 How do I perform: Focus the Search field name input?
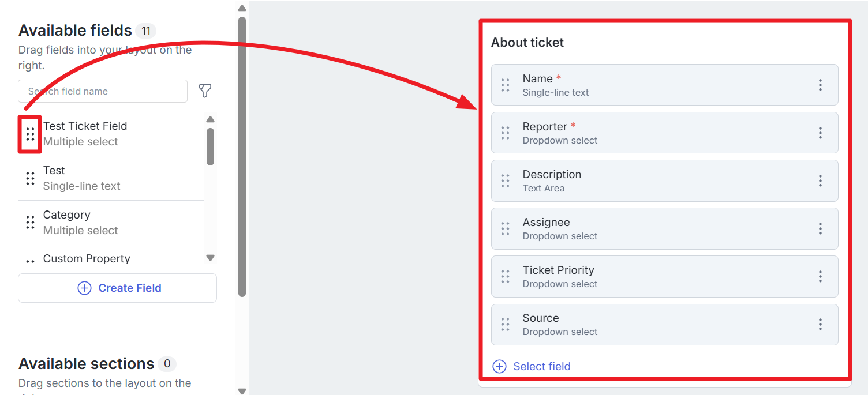[103, 91]
